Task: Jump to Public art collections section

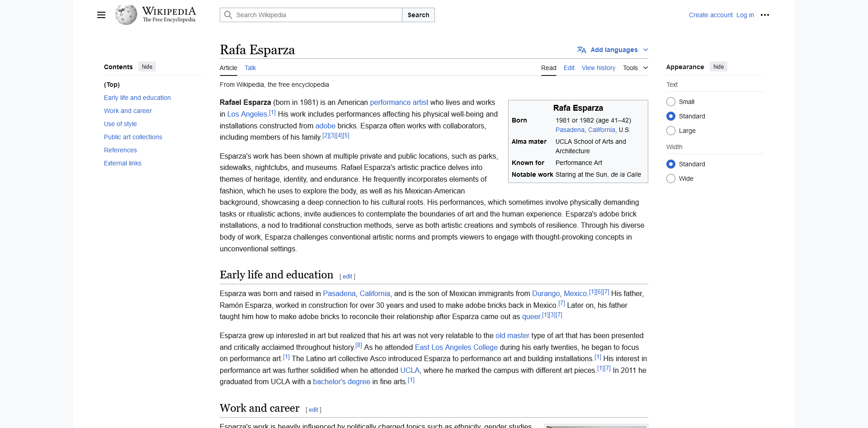Action: (133, 137)
